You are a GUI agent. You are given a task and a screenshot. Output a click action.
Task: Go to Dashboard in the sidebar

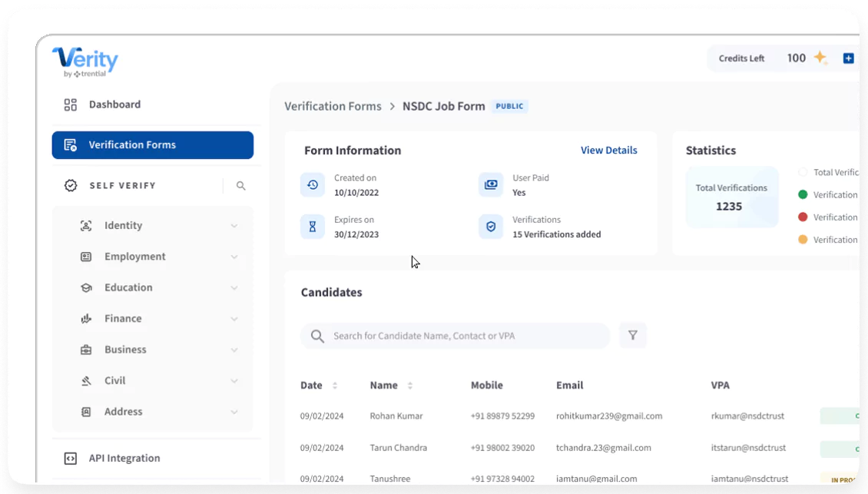114,105
